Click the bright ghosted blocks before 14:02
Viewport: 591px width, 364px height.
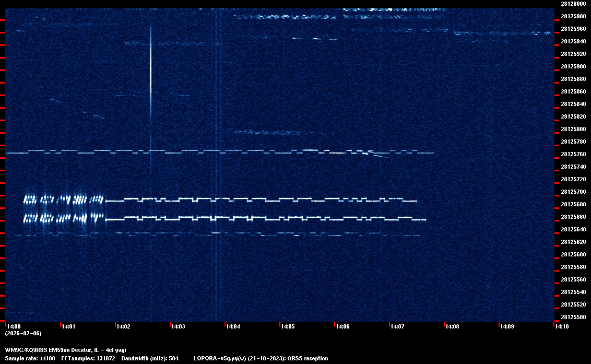[x=64, y=208]
